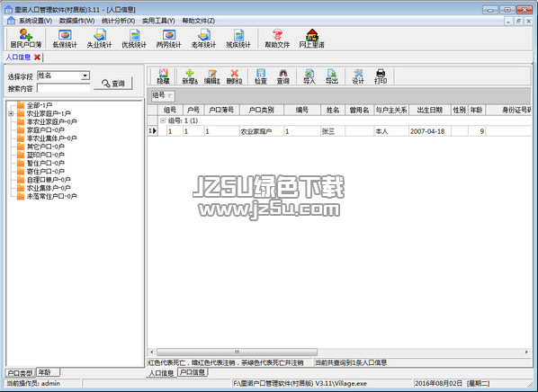
Task: Open 低保统计 statistics icon
Action: coord(65,39)
